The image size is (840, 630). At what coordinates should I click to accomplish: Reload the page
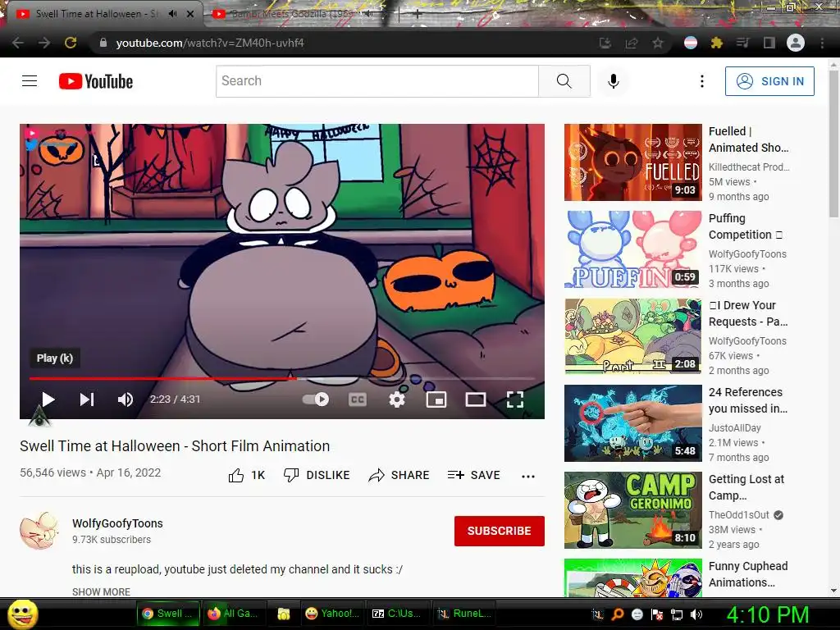71,43
